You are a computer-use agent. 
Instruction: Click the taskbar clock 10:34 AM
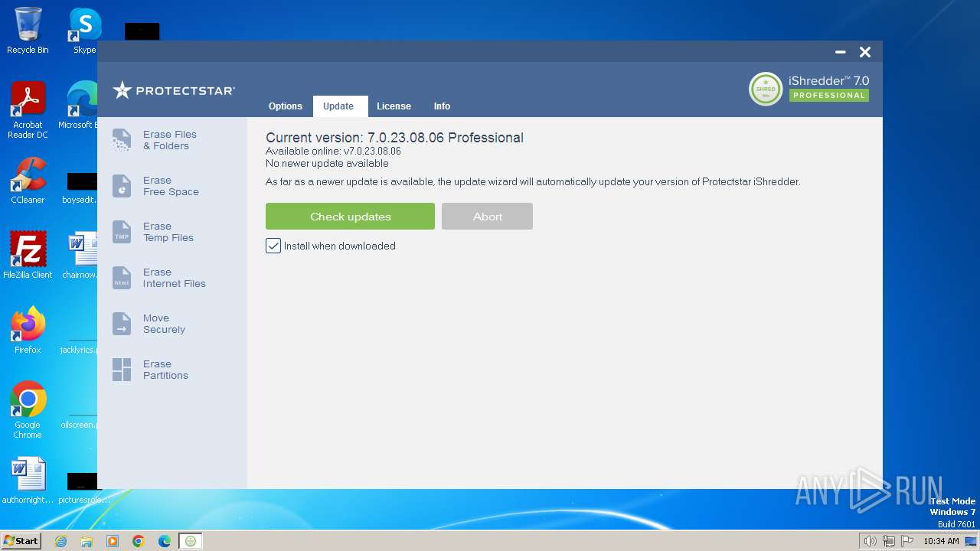pyautogui.click(x=941, y=541)
